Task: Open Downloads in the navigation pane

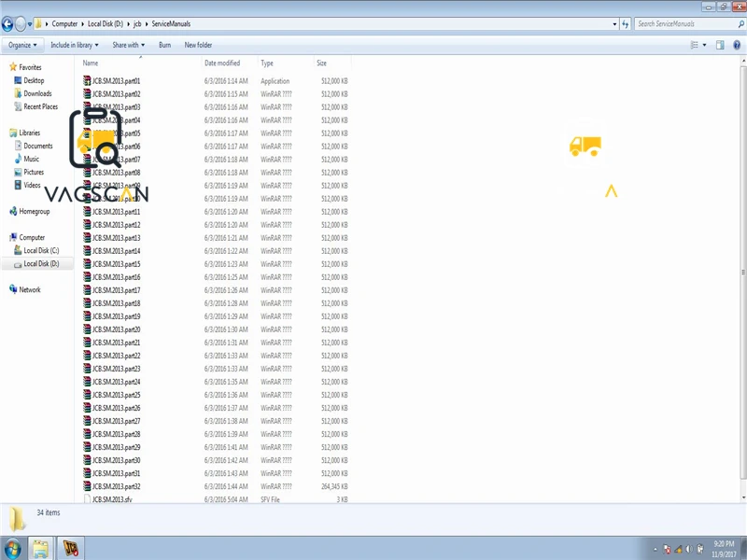Action: click(x=33, y=93)
